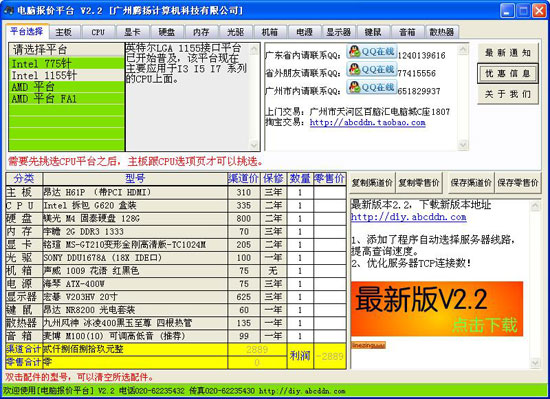Screen dimensions: 550x399
Task: Open the 显卡 tab
Action: (x=132, y=32)
